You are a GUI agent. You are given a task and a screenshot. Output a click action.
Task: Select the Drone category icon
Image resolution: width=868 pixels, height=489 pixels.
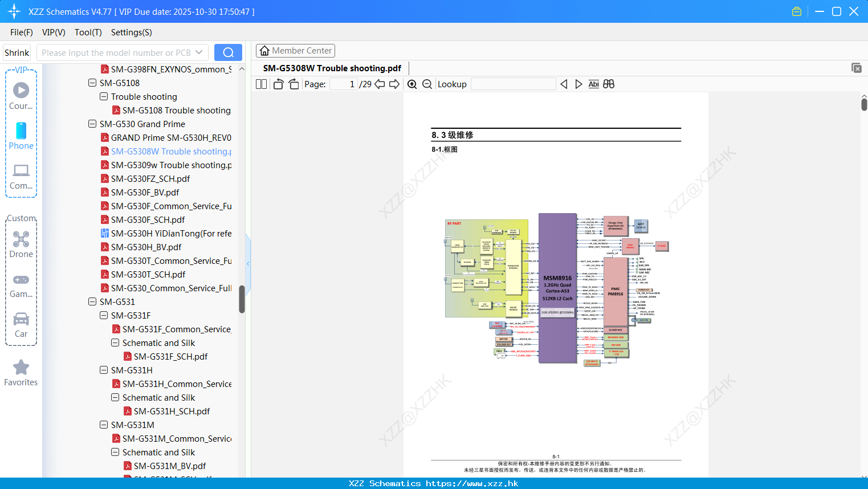pyautogui.click(x=21, y=244)
